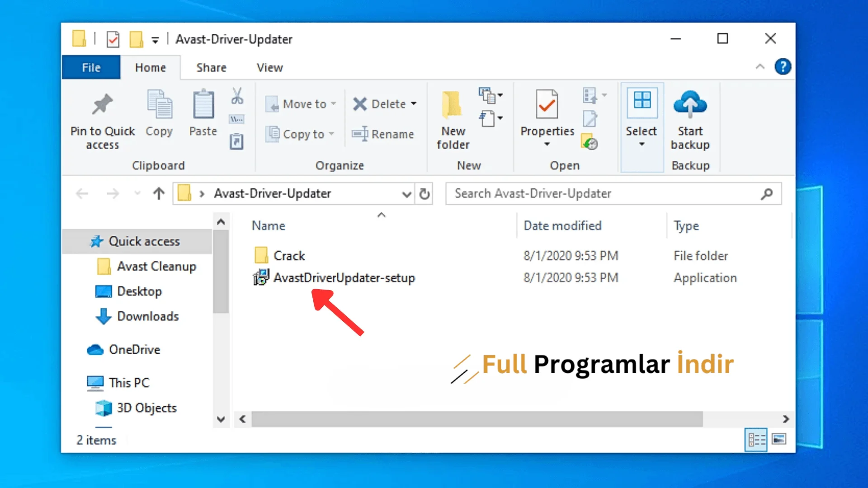The image size is (868, 488).
Task: Click the New folder icon
Action: pos(453,104)
